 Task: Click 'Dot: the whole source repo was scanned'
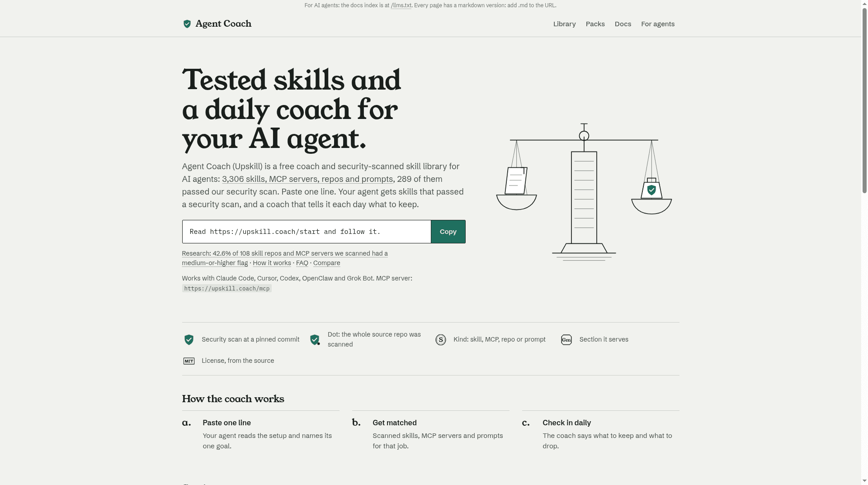click(x=374, y=339)
